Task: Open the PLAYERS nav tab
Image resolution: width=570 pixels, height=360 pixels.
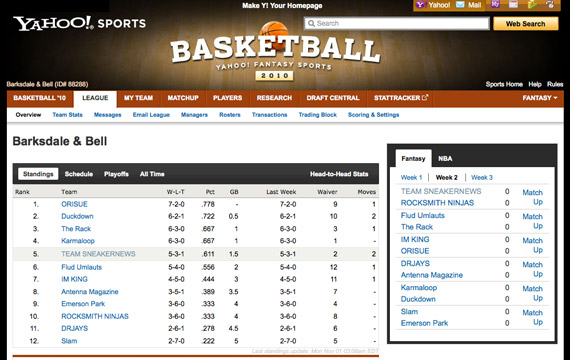Action: (228, 98)
